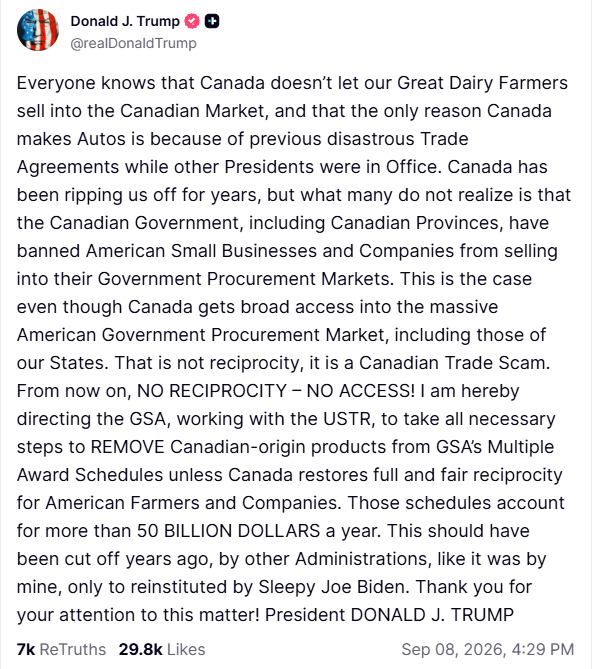Viewport: 594px width, 669px height.
Task: Click the "President DONALD J. TRUMP" signature
Action: [389, 615]
